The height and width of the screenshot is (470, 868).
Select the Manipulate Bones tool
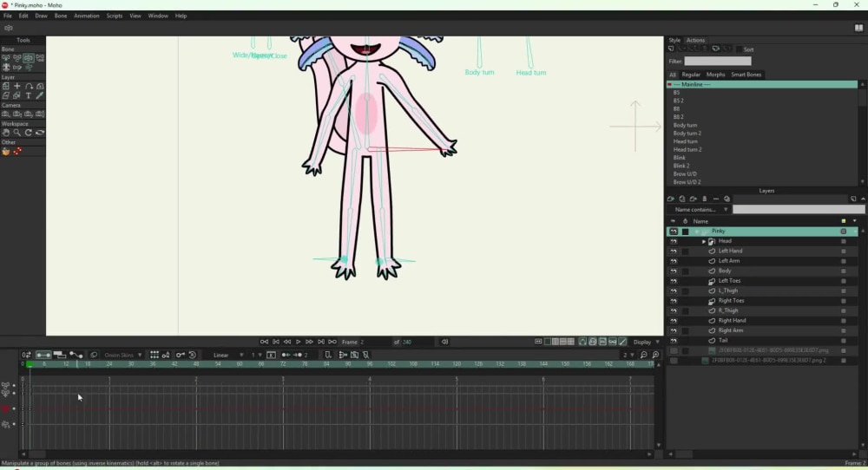click(29, 57)
